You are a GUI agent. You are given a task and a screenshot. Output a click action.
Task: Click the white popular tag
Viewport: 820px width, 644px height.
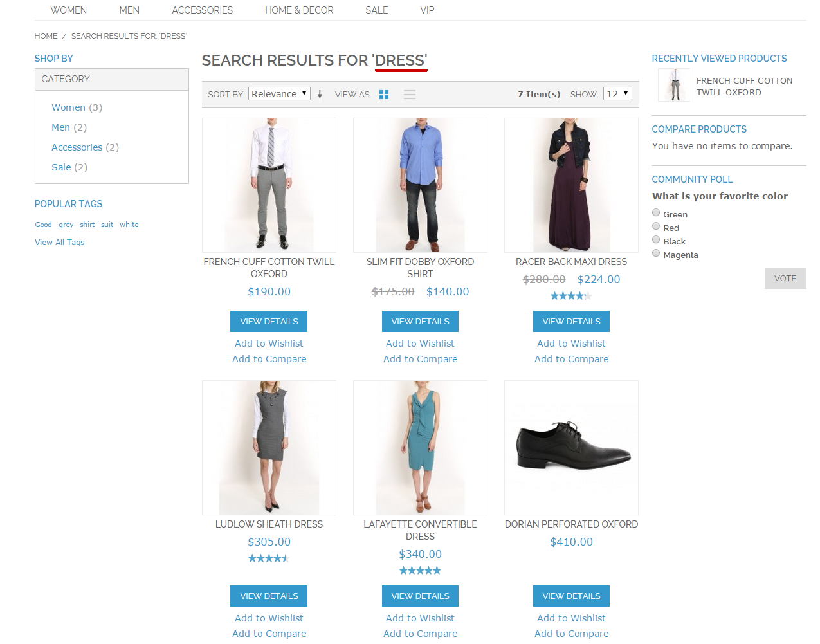click(x=129, y=225)
